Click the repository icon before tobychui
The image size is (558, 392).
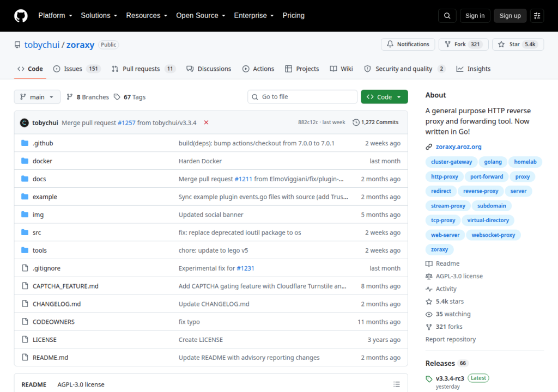17,45
